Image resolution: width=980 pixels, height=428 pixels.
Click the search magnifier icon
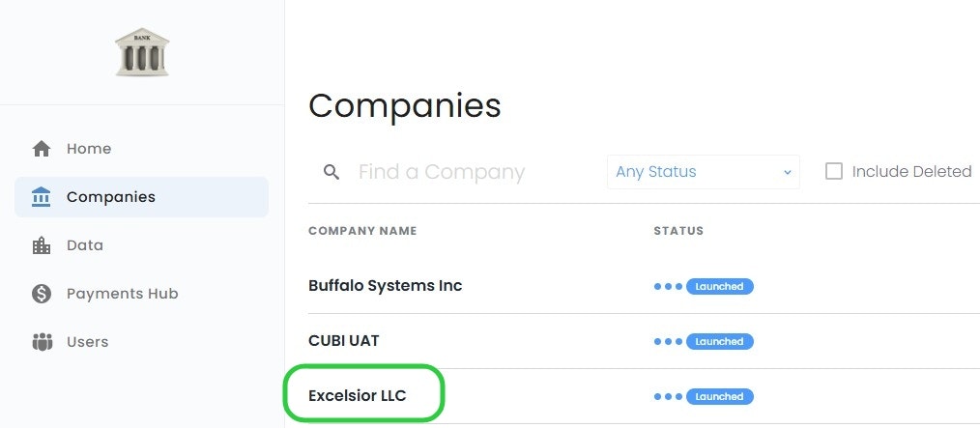coord(331,172)
